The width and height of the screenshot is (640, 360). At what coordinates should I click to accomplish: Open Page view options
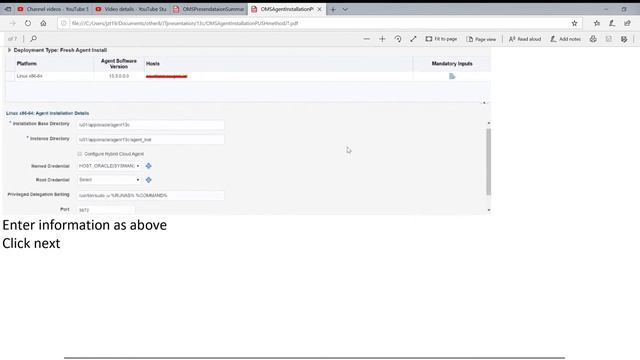pyautogui.click(x=481, y=39)
